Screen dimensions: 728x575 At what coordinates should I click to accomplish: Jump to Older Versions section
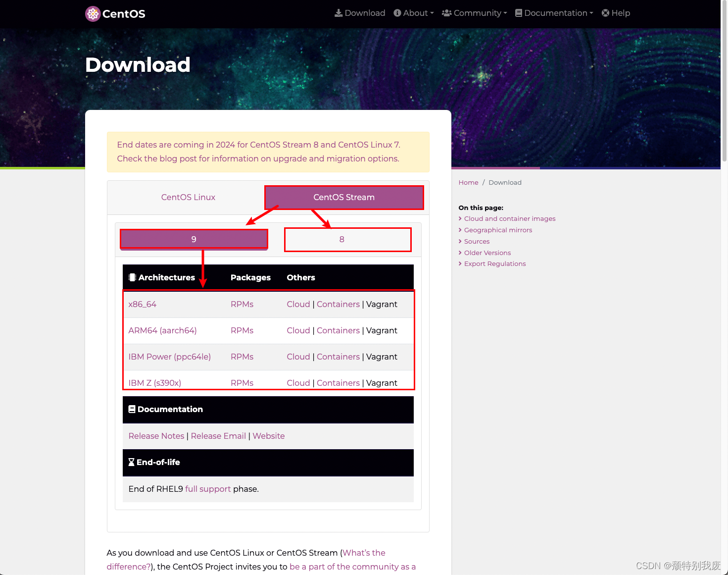tap(487, 253)
